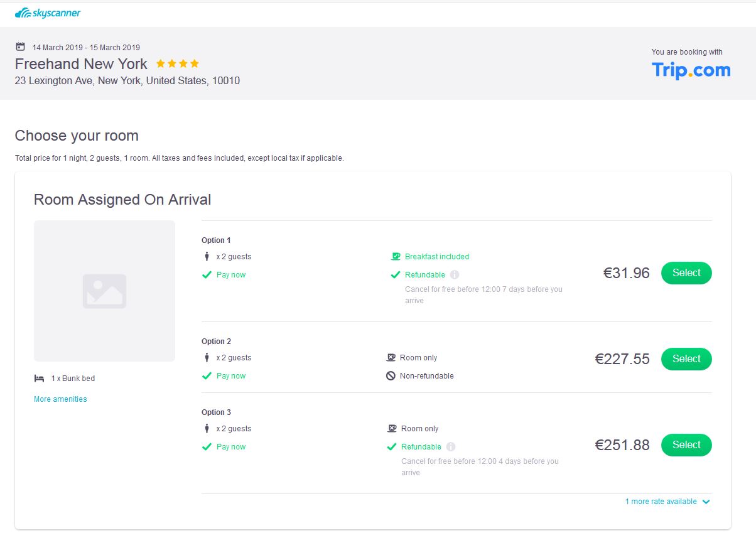
Task: Click the Non-refundable label
Action: [x=427, y=376]
